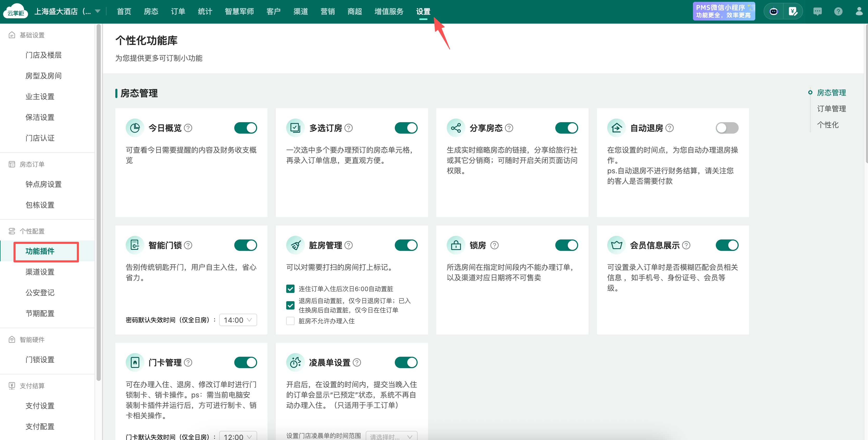This screenshot has width=868, height=440.
Task: Open the user profile avatar icon
Action: point(859,11)
